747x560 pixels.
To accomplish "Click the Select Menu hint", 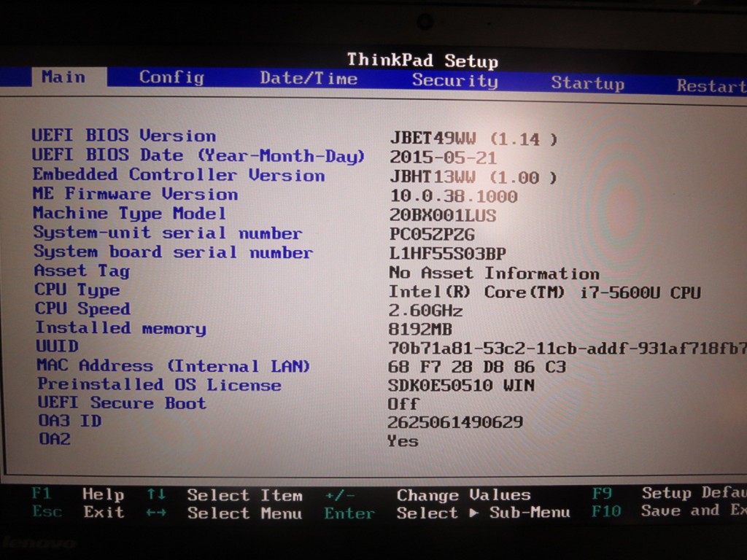I will (x=245, y=513).
